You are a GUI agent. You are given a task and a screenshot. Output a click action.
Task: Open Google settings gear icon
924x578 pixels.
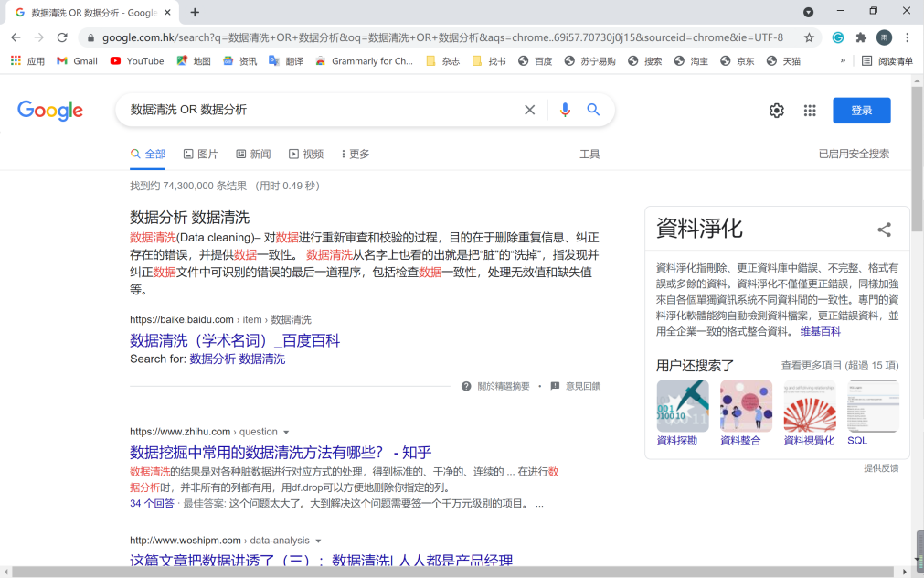tap(777, 111)
